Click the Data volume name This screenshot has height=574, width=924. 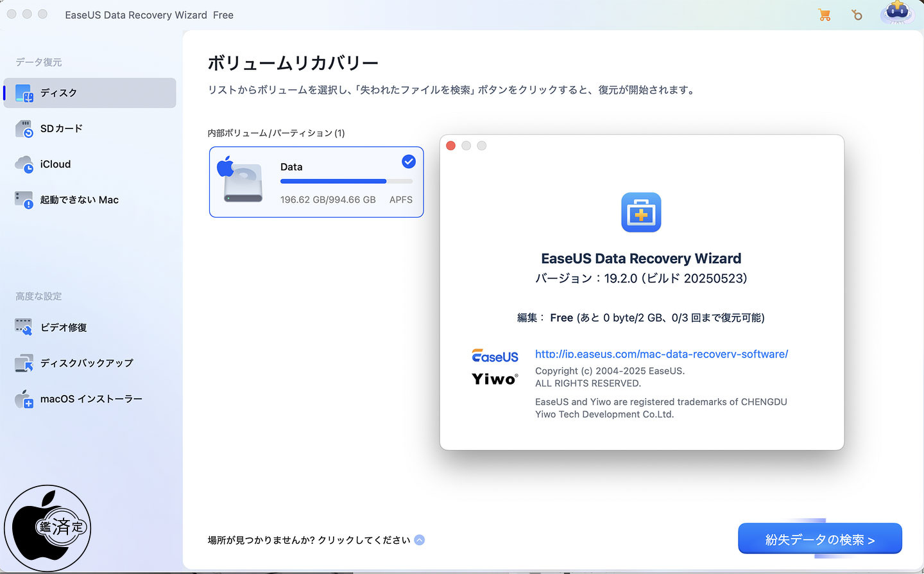coord(291,167)
